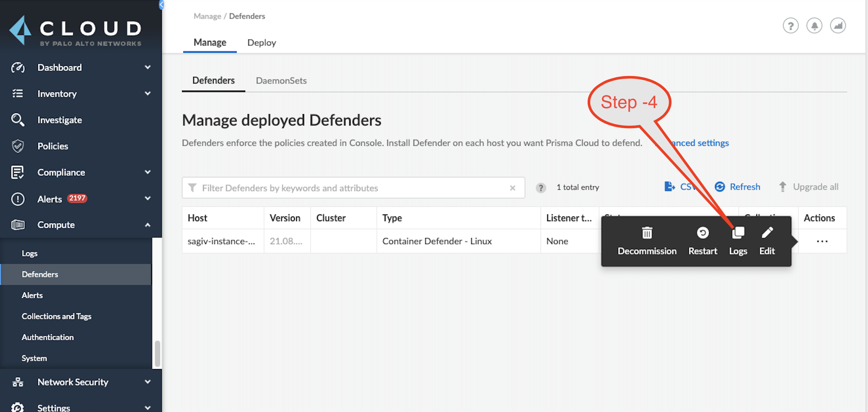The height and width of the screenshot is (412, 868).
Task: Click the help question mark icon
Action: click(790, 25)
